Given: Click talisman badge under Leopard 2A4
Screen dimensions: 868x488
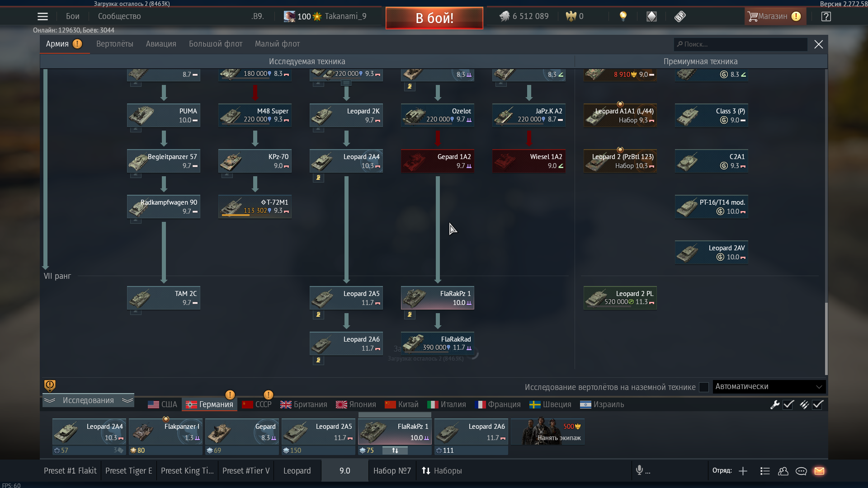Looking at the screenshot, I should (x=318, y=178).
